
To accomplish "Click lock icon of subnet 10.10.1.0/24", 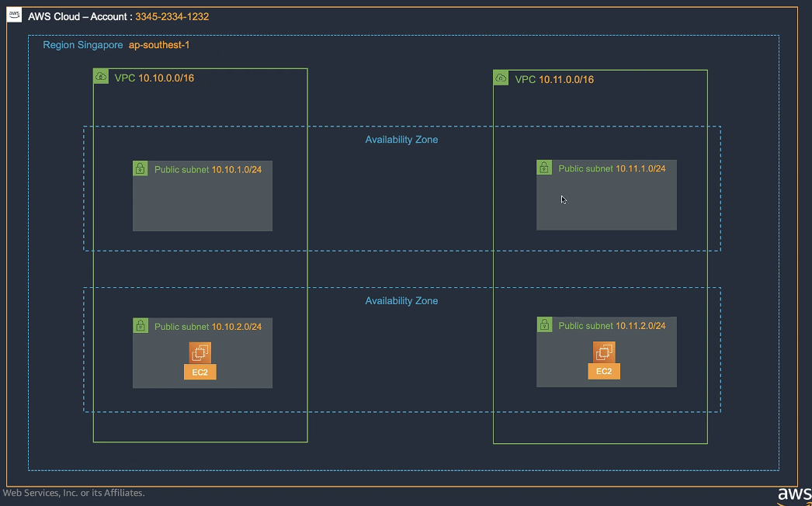I will click(141, 169).
